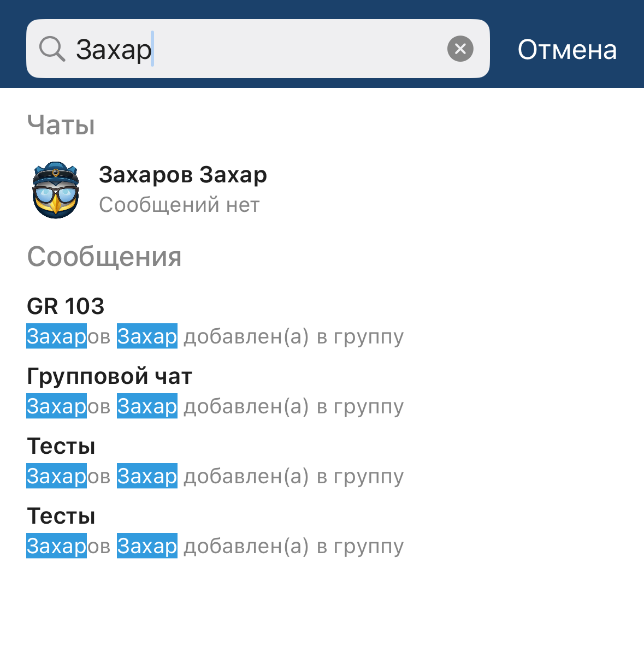Open the last Тесты result title
The height and width of the screenshot is (652, 644).
pyautogui.click(x=61, y=516)
